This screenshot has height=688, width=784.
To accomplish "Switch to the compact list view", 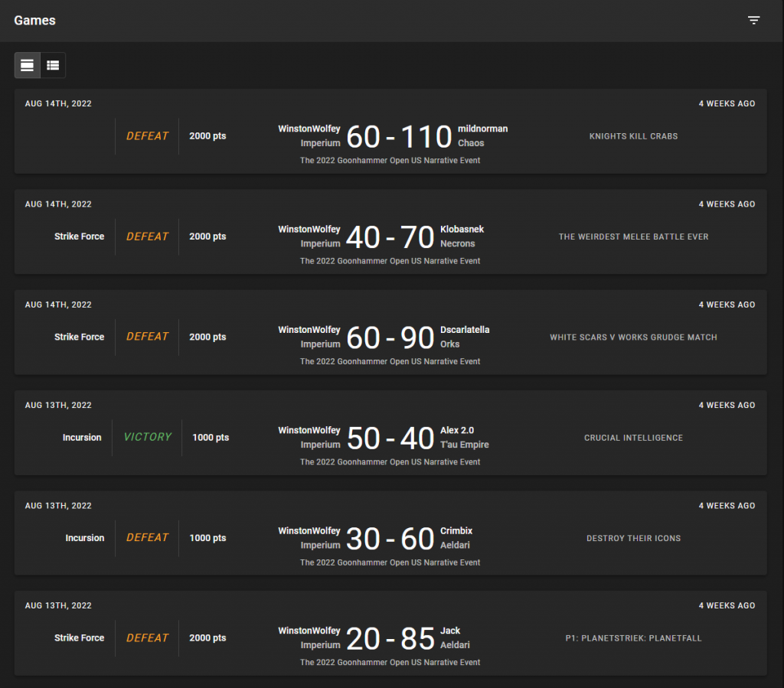I will click(53, 66).
